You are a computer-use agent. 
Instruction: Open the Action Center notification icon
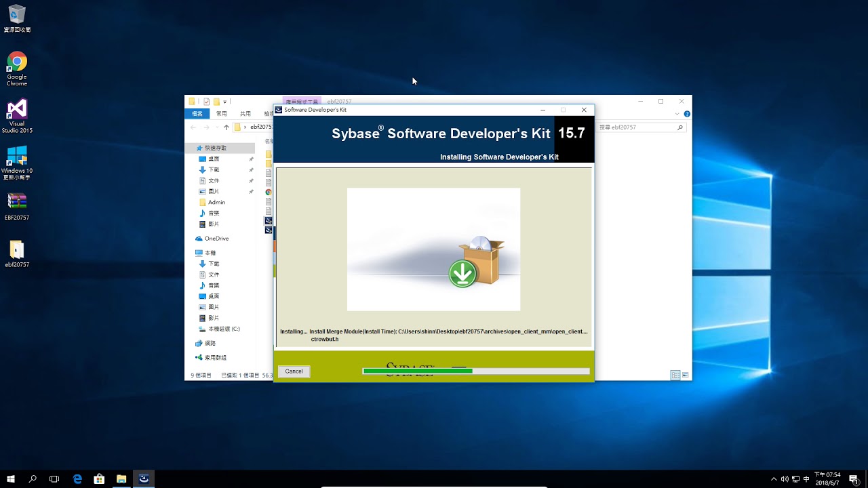click(854, 479)
